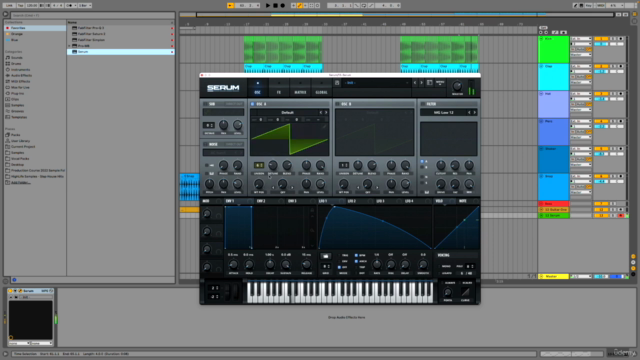Click the browser search field
The image size is (640, 360).
click(92, 15)
